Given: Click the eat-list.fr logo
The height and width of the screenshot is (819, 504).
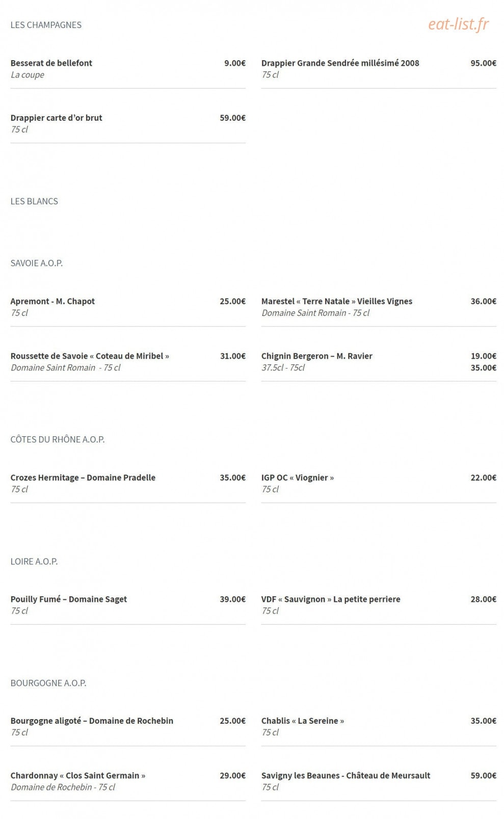Looking at the screenshot, I should click(458, 24).
